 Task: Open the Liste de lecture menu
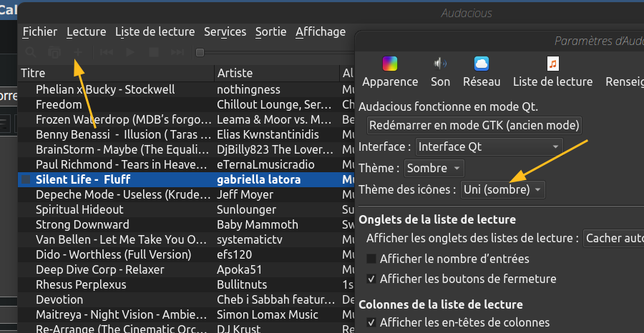[155, 31]
